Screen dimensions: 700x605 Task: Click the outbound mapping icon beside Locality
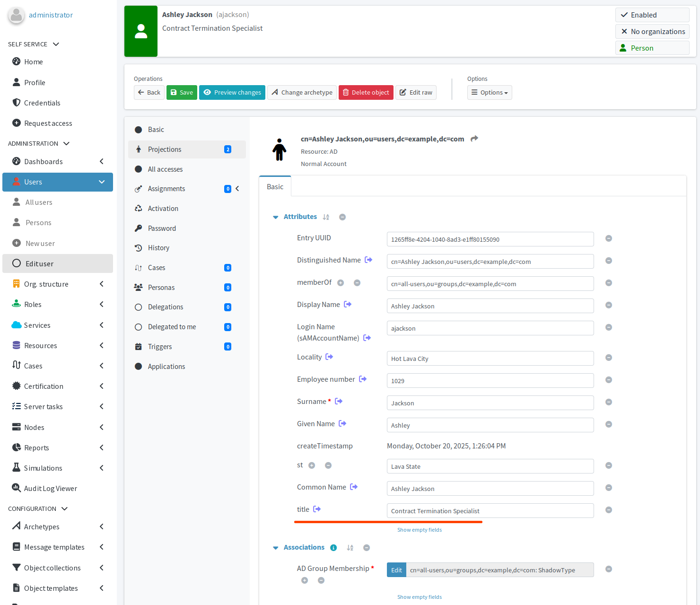329,357
